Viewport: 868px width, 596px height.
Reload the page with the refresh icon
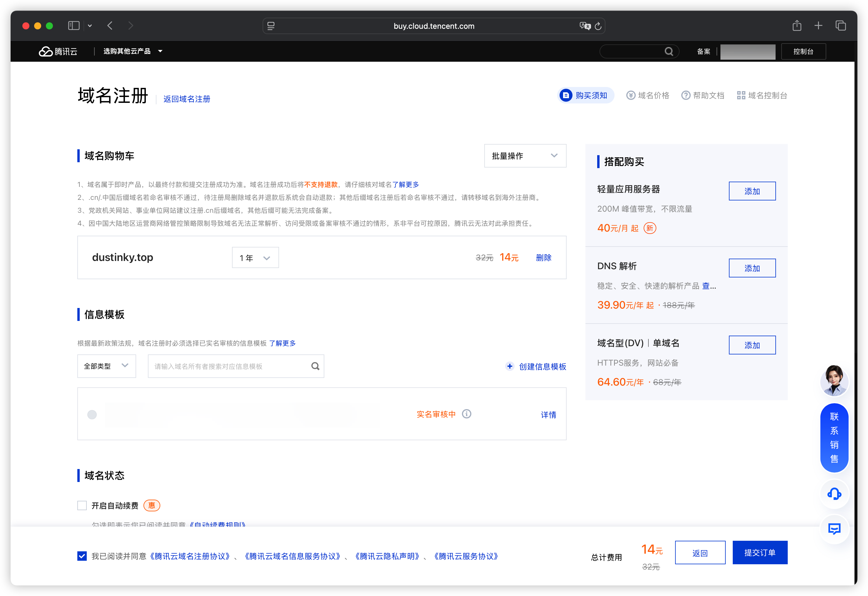tap(598, 26)
